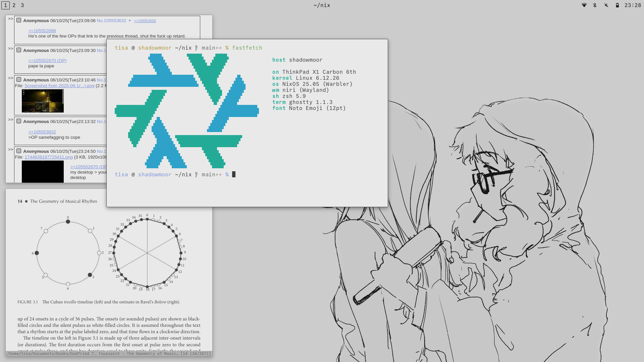Click the 'wm niri (Wayland)' line
This screenshot has width=644, height=362.
coord(301,90)
